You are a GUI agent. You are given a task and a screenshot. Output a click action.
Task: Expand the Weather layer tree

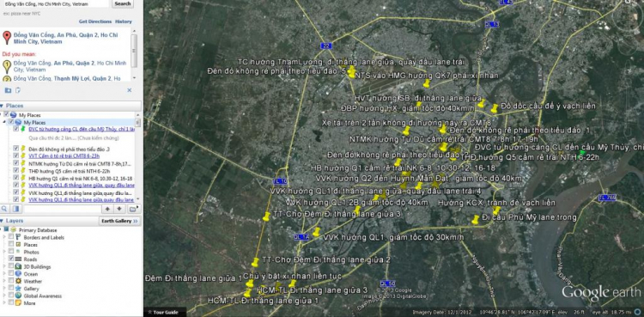[5, 281]
